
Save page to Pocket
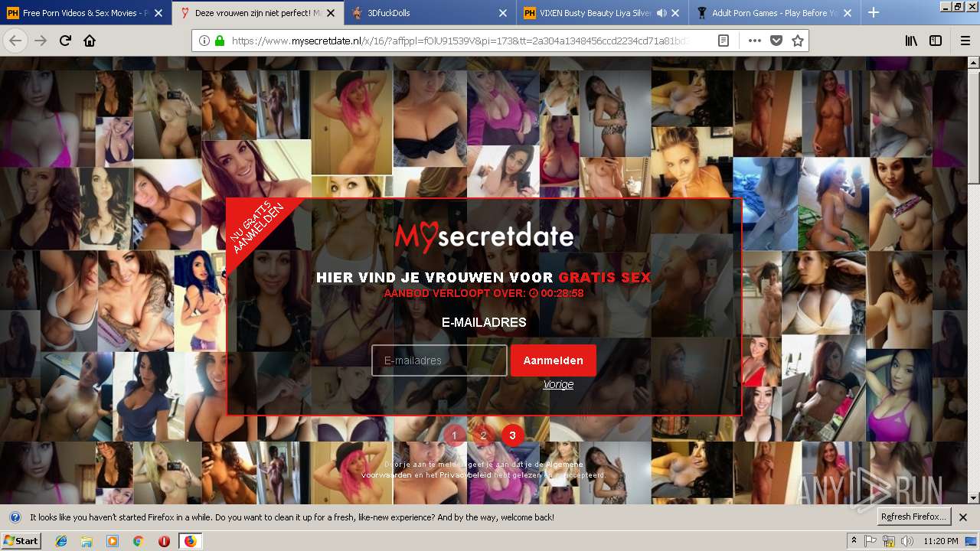(x=776, y=41)
